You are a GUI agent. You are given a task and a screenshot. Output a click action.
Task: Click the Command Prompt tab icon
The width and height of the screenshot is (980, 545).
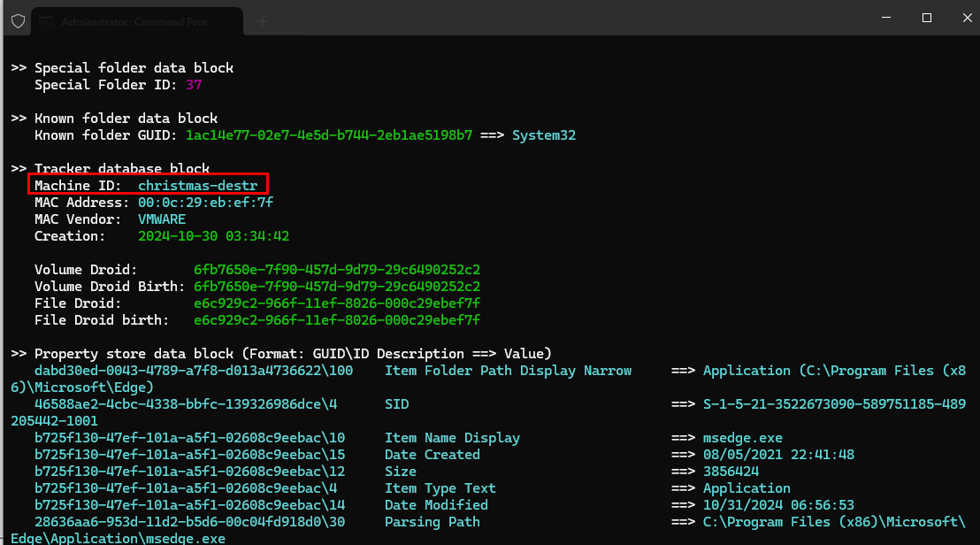coord(46,20)
